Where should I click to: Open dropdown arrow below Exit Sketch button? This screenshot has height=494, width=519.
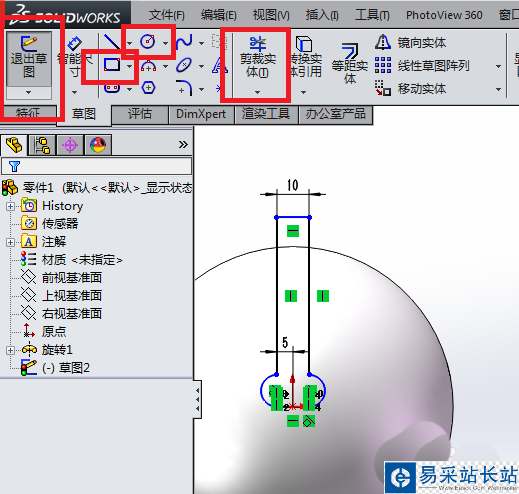[x=29, y=93]
